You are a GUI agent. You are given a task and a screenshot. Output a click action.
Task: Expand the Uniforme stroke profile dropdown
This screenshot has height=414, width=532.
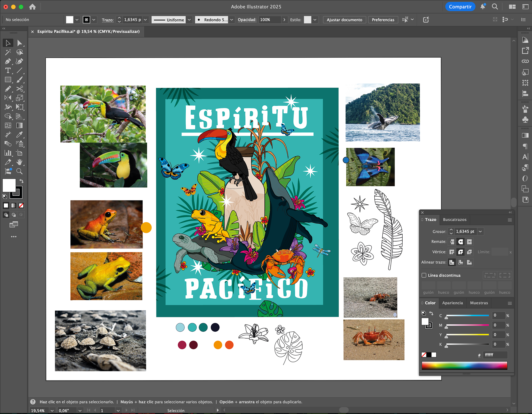pos(189,20)
